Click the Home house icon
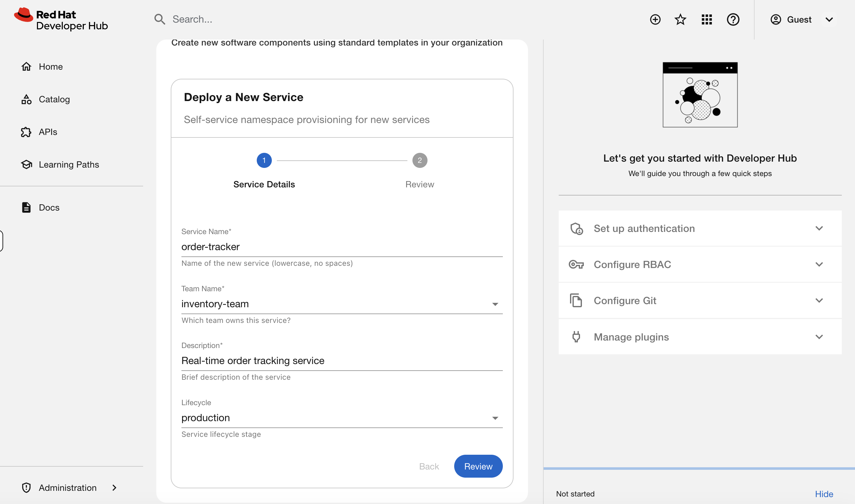 point(26,67)
